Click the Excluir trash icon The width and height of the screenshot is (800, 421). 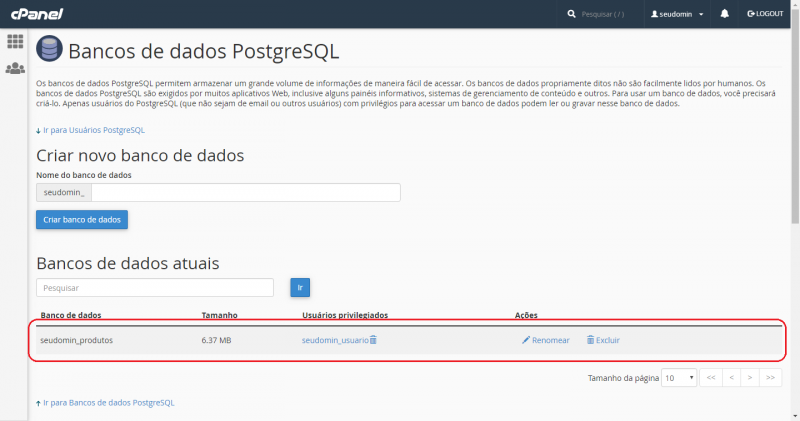590,340
